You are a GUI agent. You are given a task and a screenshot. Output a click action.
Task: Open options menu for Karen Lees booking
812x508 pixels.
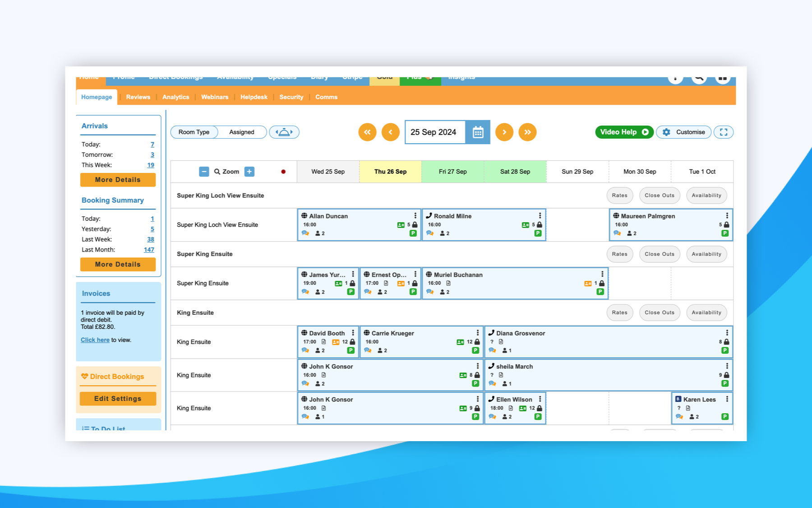[x=727, y=399]
